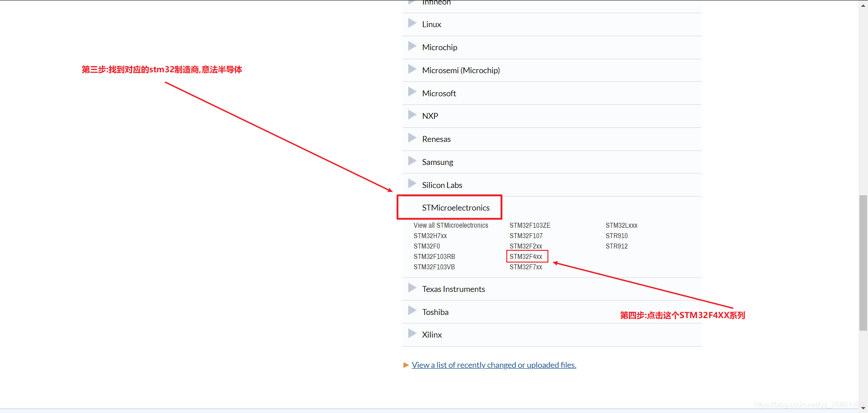Click the Microsemi (Microchip) heading label
Image resolution: width=868 pixels, height=413 pixels.
[x=461, y=70]
